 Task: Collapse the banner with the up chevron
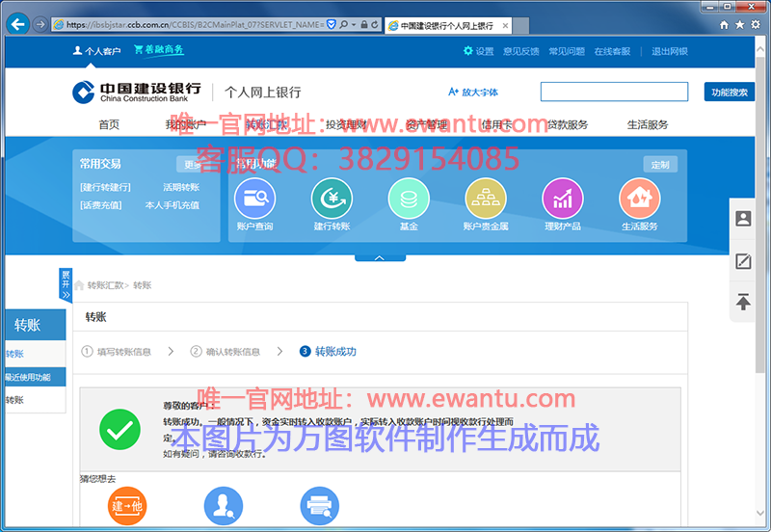pos(380,257)
